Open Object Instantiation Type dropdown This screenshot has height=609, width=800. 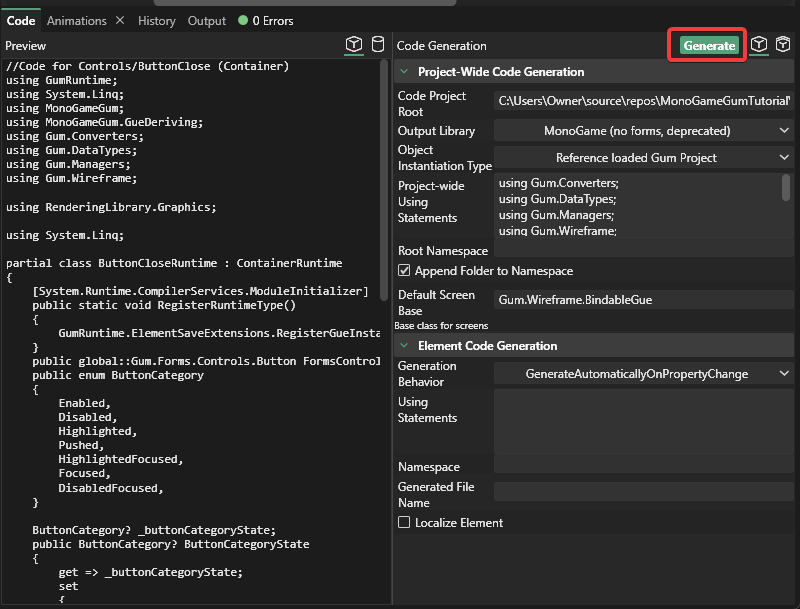(x=643, y=158)
